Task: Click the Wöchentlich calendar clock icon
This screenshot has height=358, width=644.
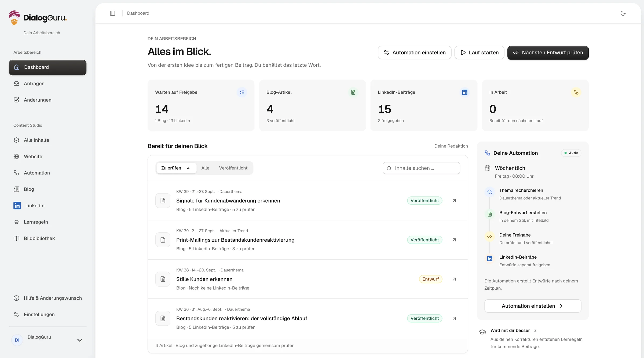Action: 487,168
